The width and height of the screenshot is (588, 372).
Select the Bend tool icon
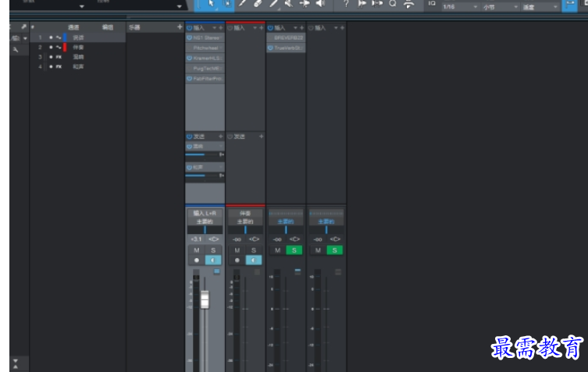(x=305, y=3)
